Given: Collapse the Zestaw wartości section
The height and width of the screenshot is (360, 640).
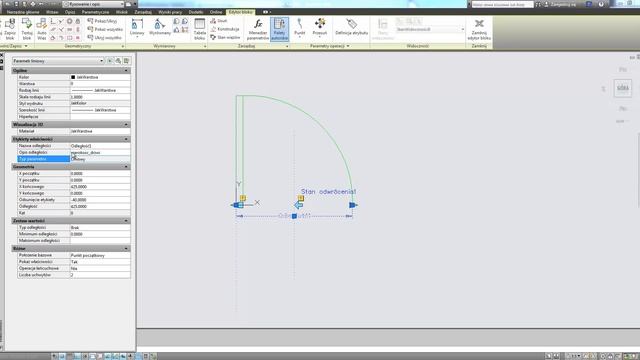Looking at the screenshot, I should [x=126, y=221].
